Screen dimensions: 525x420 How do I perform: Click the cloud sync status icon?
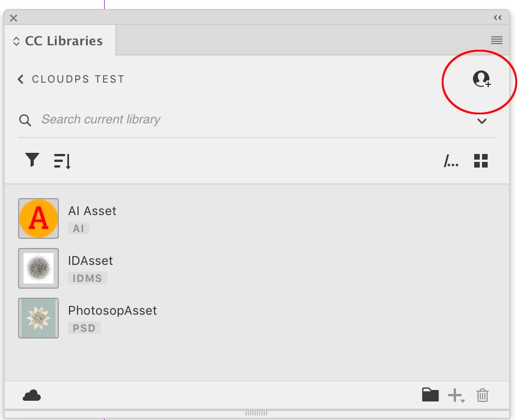(32, 396)
